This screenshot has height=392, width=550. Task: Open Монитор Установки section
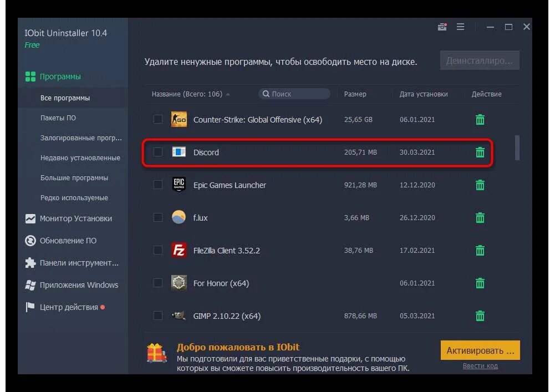point(69,218)
